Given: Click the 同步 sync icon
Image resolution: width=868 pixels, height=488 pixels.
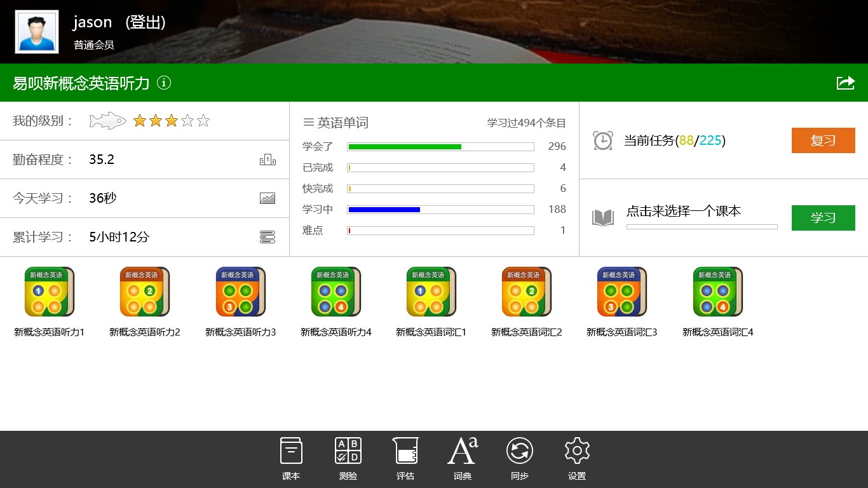Looking at the screenshot, I should pyautogui.click(x=520, y=452).
